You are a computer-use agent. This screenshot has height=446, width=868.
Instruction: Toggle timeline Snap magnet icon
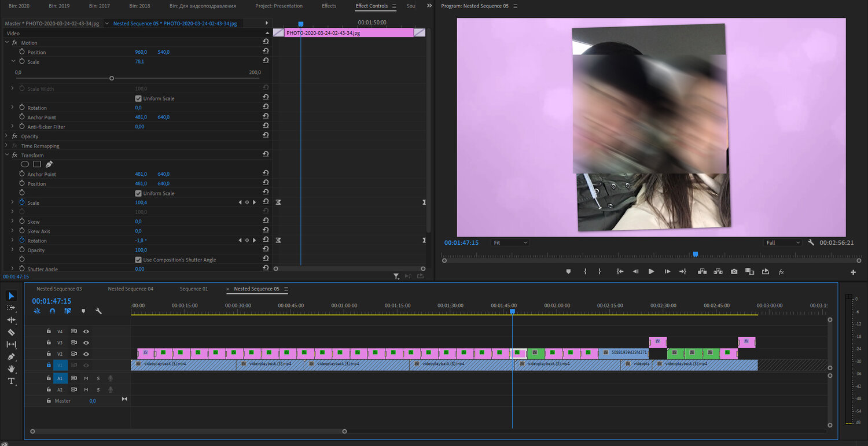coord(52,311)
